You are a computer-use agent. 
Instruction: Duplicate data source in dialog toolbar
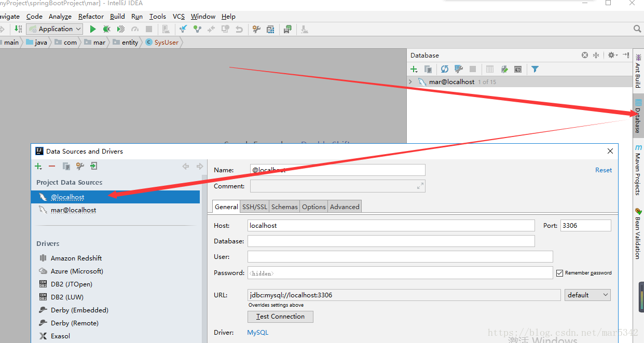tap(66, 166)
